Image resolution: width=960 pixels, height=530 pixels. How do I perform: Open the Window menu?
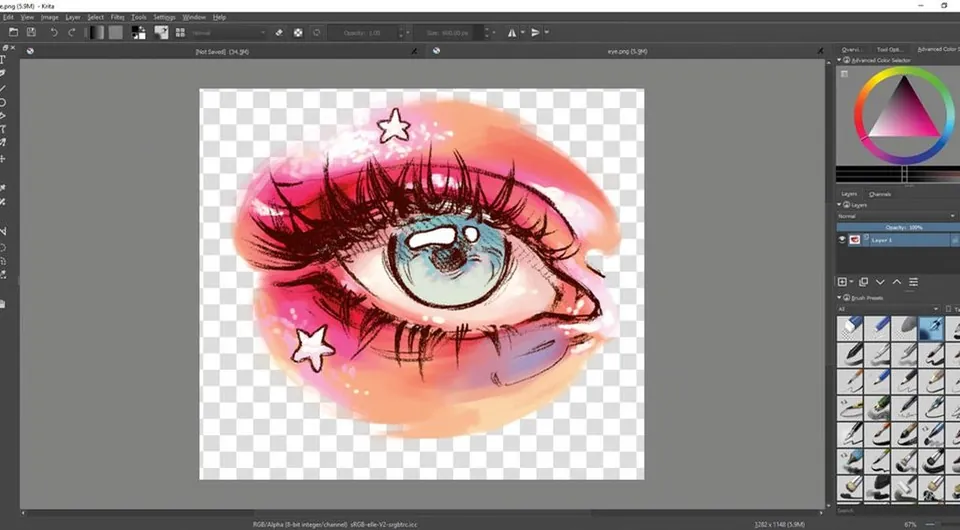tap(193, 17)
